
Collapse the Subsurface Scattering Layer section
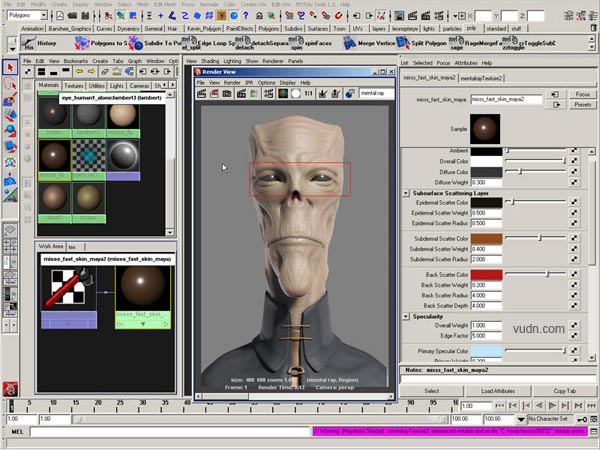pos(406,193)
